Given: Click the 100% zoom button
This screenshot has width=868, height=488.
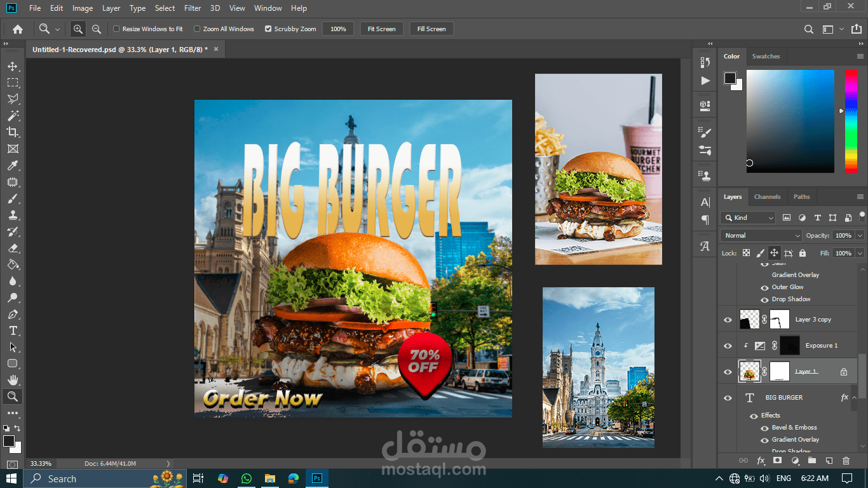Looking at the screenshot, I should point(338,29).
